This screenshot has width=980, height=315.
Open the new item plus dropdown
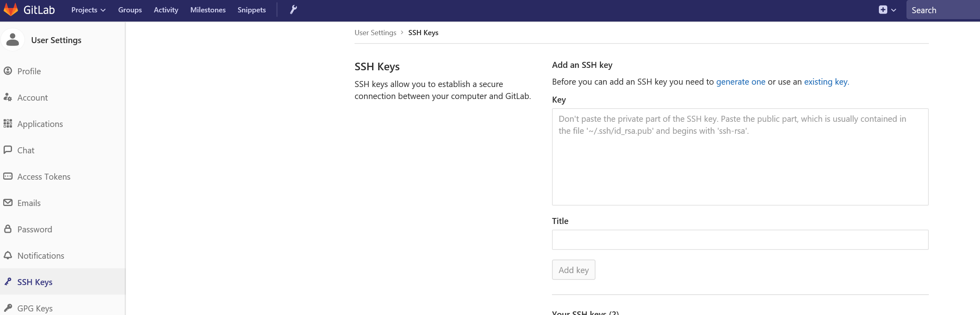pyautogui.click(x=886, y=10)
